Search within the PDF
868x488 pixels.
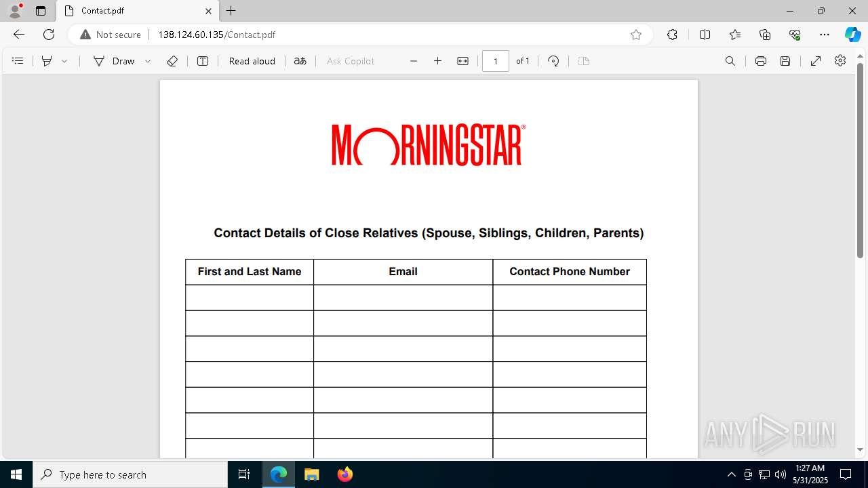tap(730, 61)
